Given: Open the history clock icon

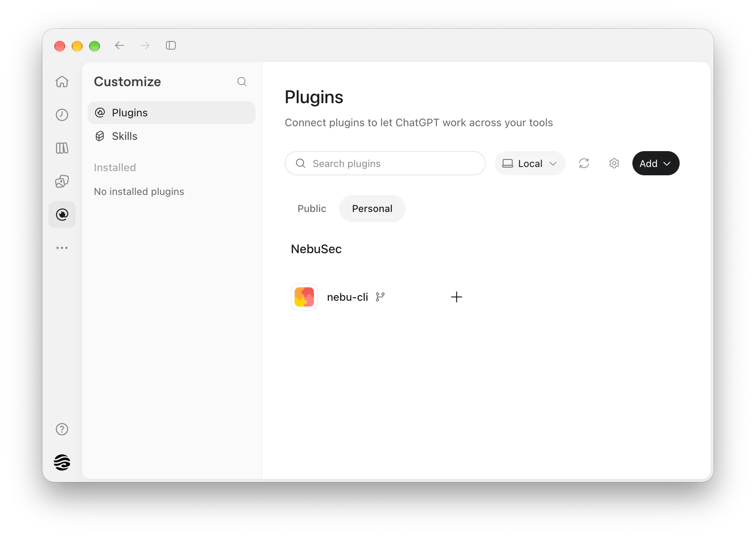Looking at the screenshot, I should pos(62,115).
